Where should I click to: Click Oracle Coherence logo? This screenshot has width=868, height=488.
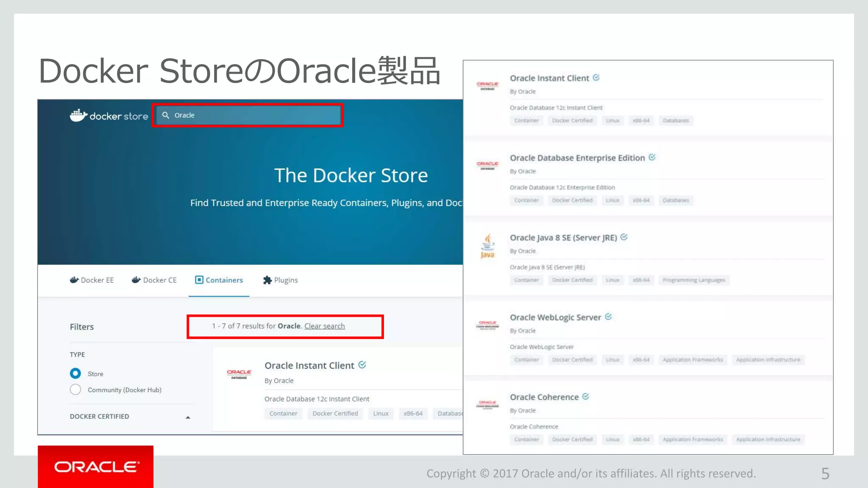487,405
